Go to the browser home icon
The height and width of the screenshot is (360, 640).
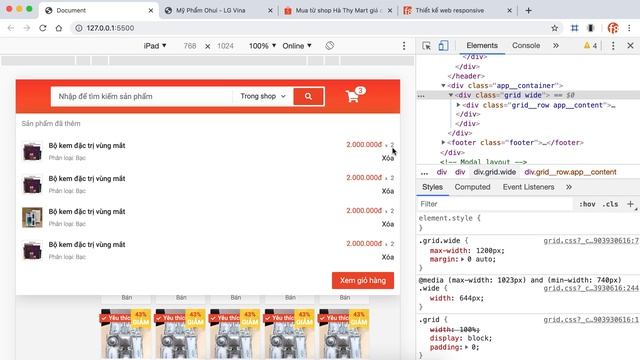(59, 28)
